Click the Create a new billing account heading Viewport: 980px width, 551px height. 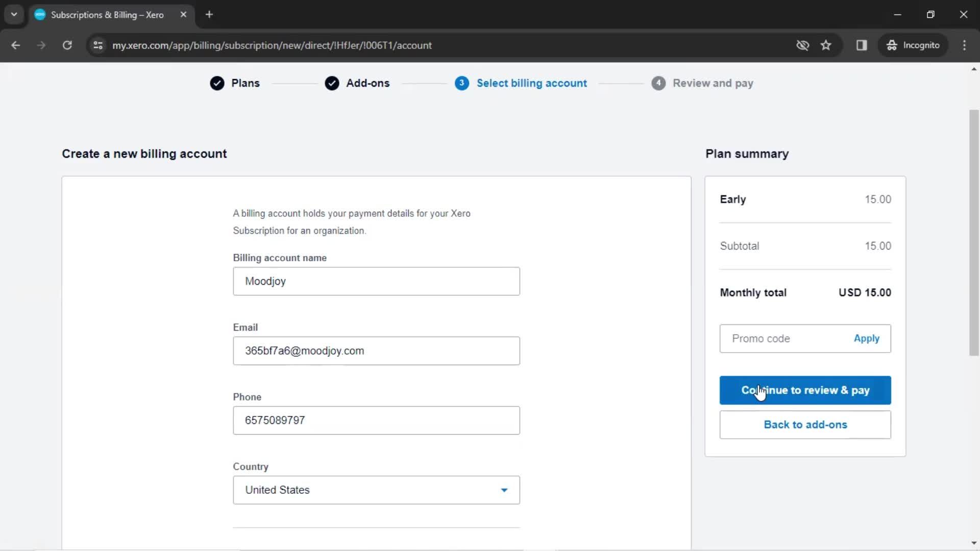click(144, 154)
